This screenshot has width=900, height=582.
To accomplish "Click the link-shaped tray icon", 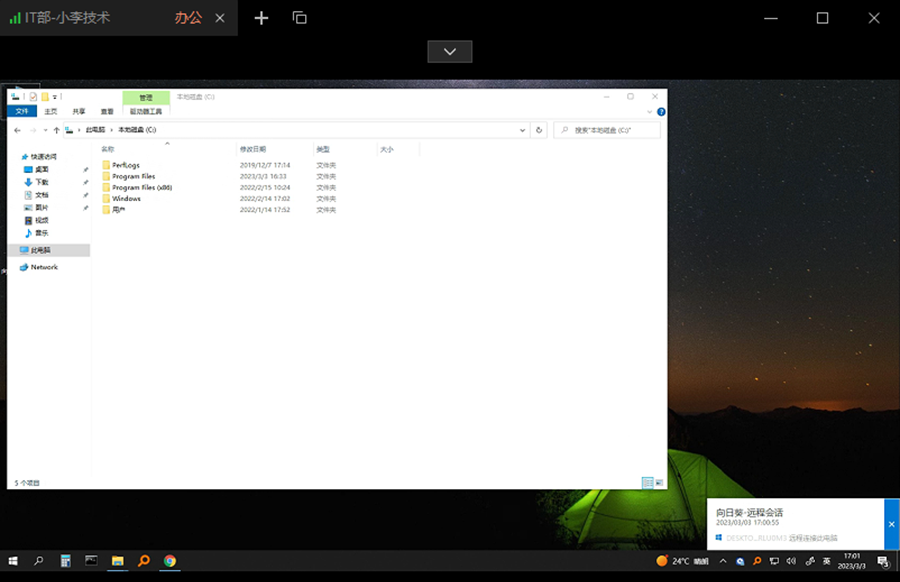I will pos(810,561).
